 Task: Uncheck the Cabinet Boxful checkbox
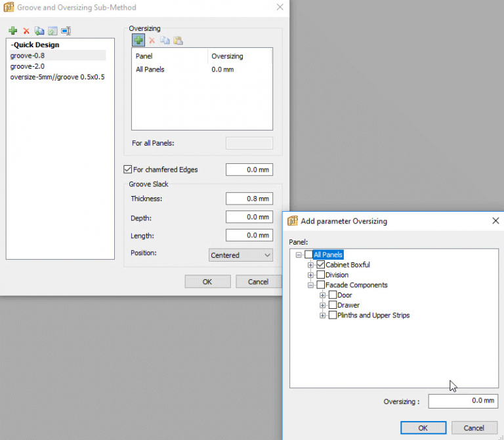(x=321, y=265)
